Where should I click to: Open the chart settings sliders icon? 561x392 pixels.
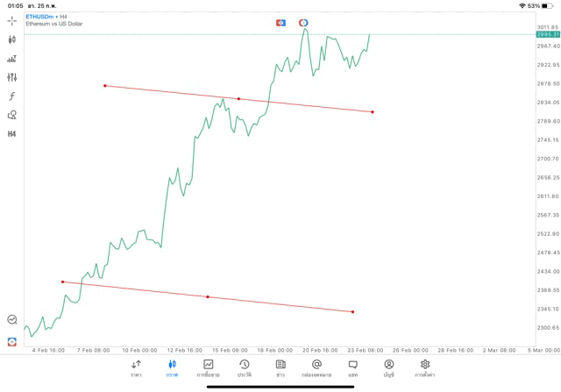click(12, 77)
